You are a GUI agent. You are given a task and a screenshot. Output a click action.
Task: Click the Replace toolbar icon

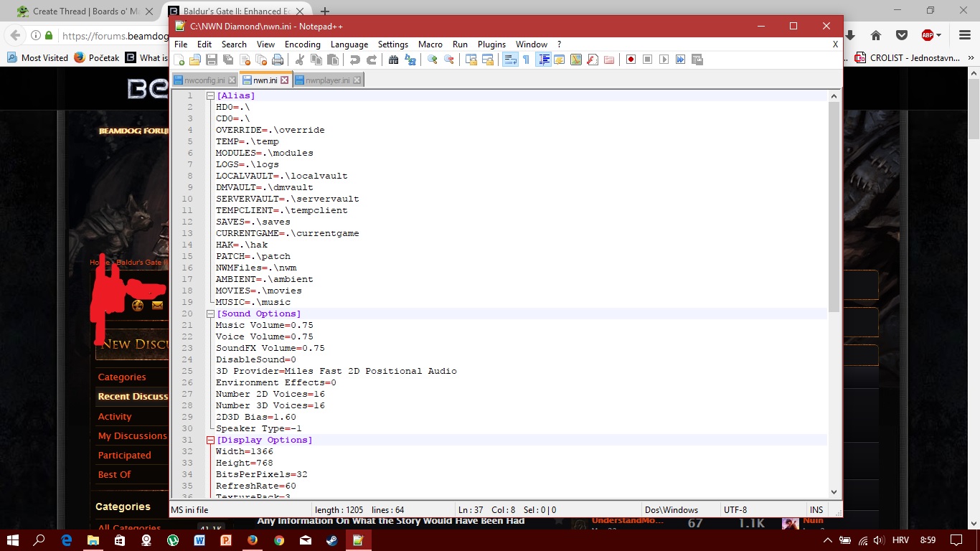coord(410,60)
